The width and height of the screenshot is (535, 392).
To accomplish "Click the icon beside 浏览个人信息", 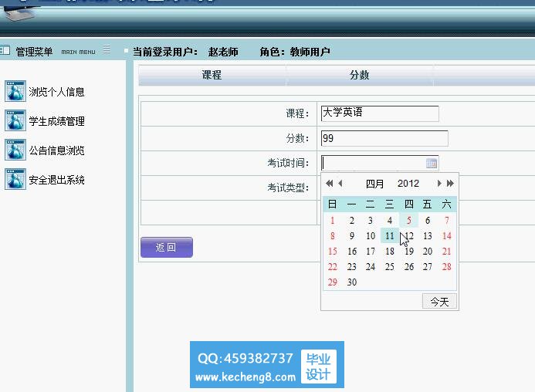I will pos(15,91).
